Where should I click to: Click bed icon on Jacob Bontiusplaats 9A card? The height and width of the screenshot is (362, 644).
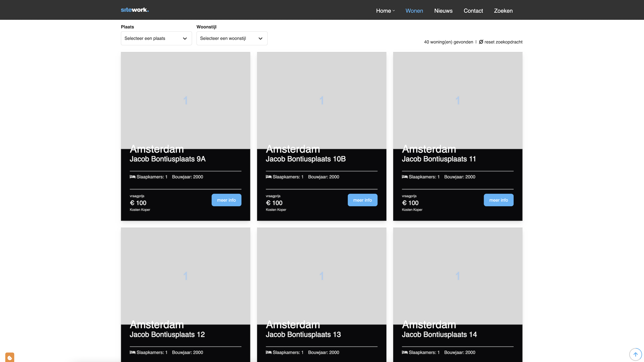pyautogui.click(x=132, y=177)
